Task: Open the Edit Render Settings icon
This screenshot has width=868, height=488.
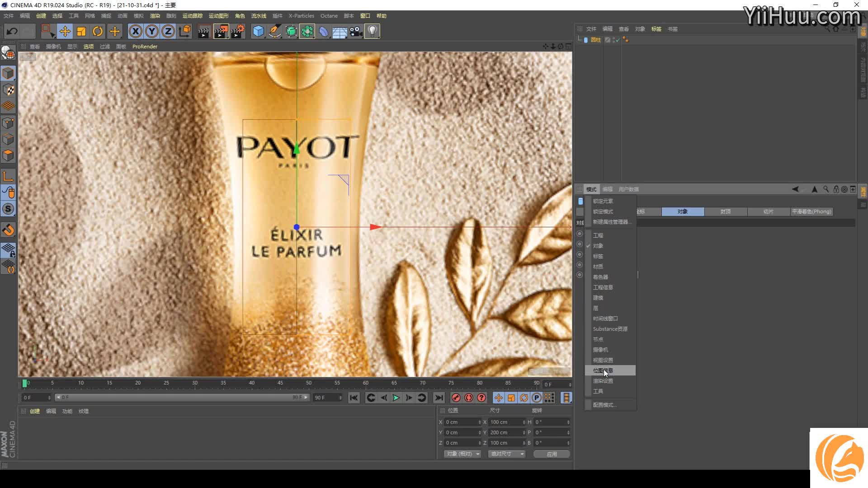Action: 238,31
